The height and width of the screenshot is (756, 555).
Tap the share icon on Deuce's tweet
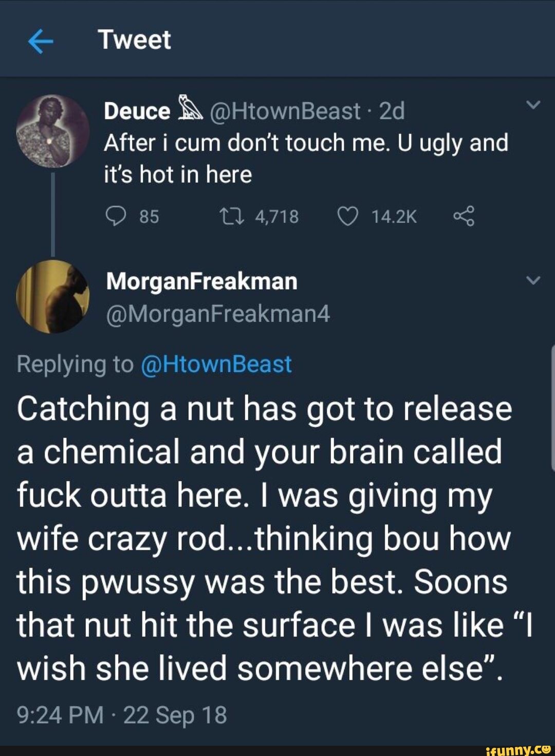(464, 216)
